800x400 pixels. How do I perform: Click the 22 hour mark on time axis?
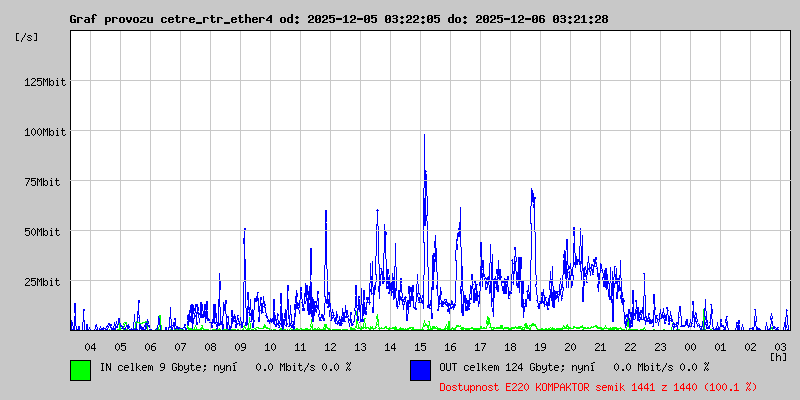pyautogui.click(x=630, y=346)
